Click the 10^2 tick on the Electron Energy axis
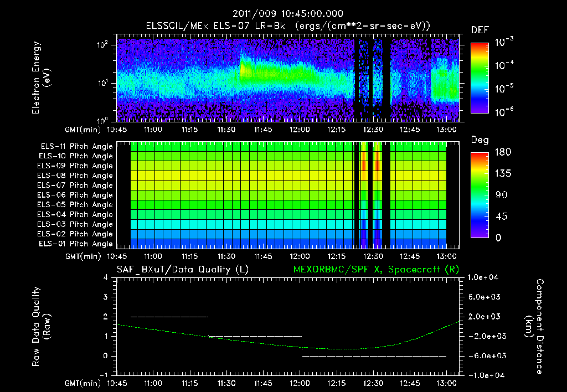 [x=102, y=45]
